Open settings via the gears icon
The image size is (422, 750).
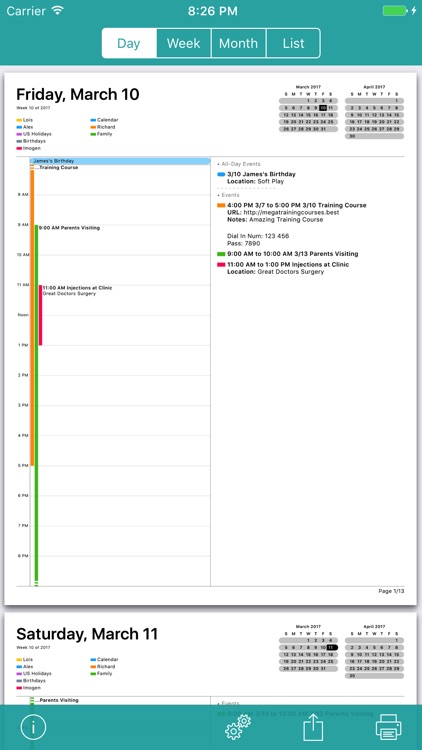pyautogui.click(x=238, y=727)
